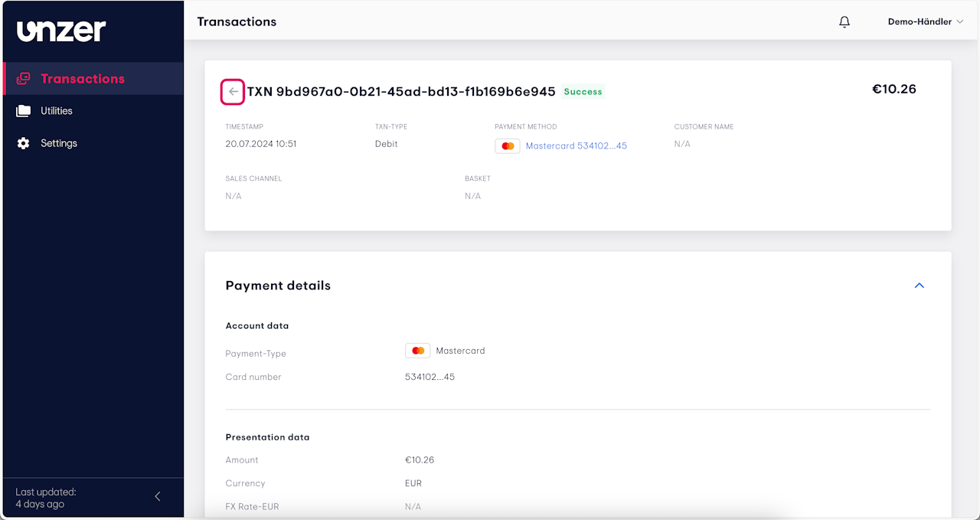Viewport: 980px width, 520px height.
Task: Click the Unzer logo
Action: 61,31
